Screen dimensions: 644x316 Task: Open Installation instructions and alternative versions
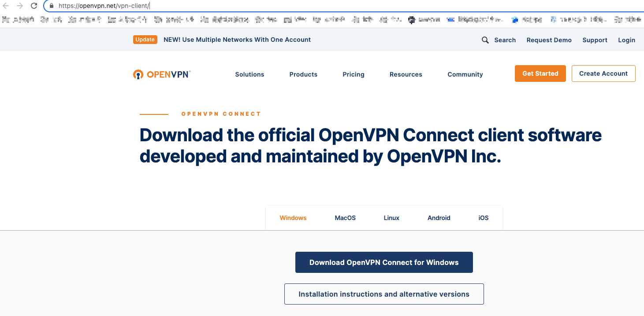point(384,294)
